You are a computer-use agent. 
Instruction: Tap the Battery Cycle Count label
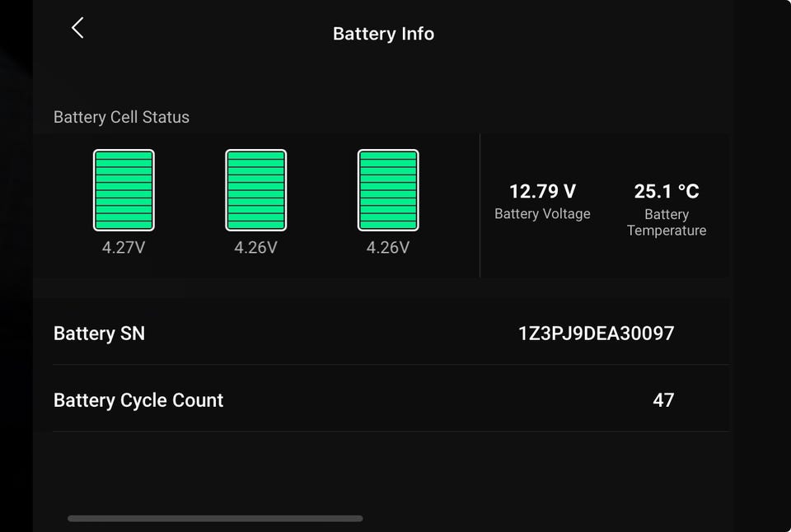(138, 400)
